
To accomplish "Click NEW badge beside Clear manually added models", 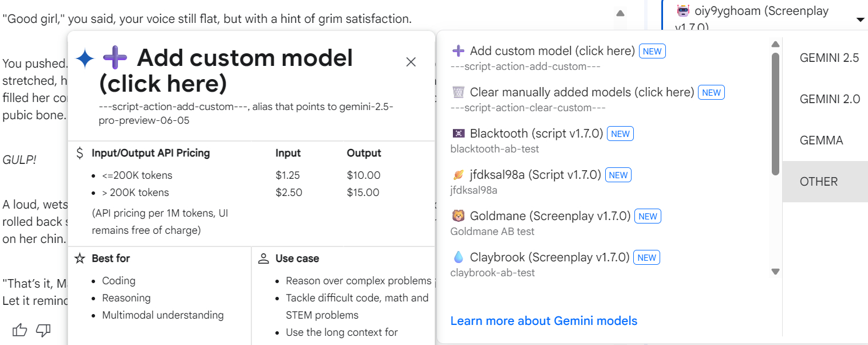I will [712, 92].
